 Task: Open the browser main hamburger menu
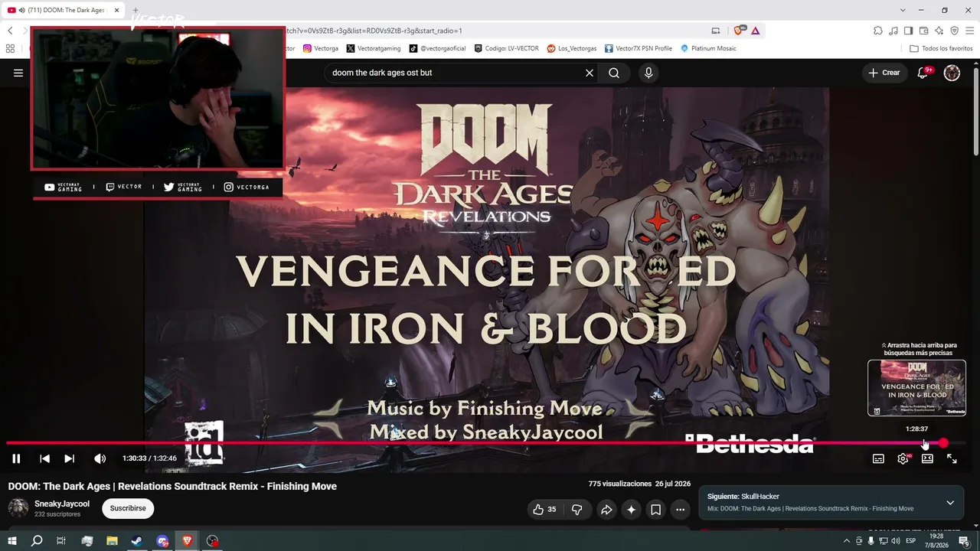(x=970, y=31)
